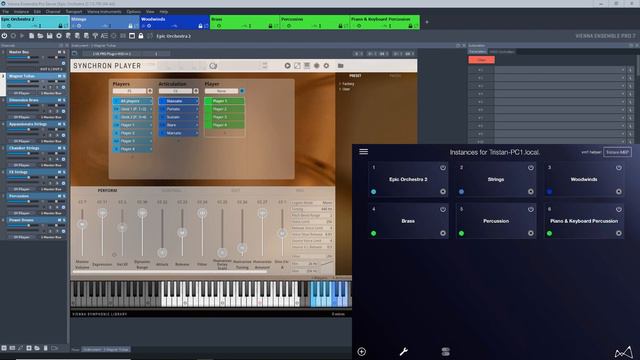Click the power icon on Epic Orchestra 2 card
Screen dimensions: 640x360
tap(443, 168)
